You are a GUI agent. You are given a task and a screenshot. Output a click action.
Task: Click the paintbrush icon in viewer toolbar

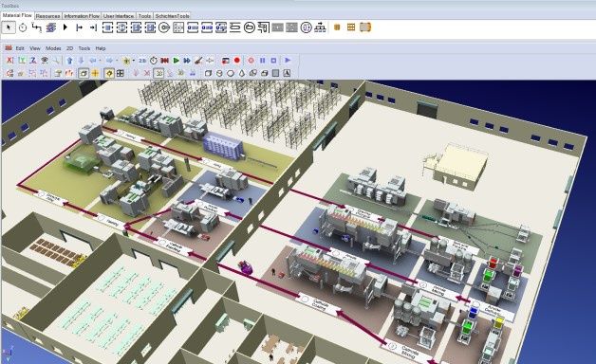[x=198, y=61]
